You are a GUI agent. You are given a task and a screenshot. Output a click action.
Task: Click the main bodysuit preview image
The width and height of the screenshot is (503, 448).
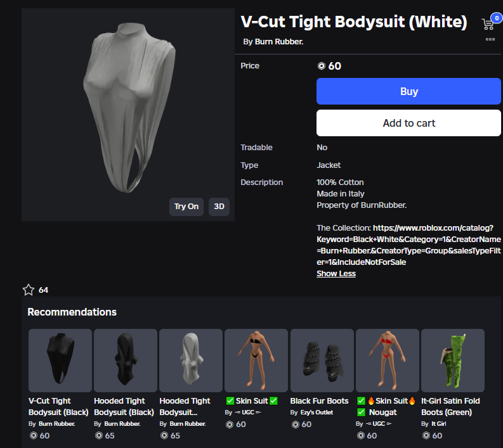(128, 115)
